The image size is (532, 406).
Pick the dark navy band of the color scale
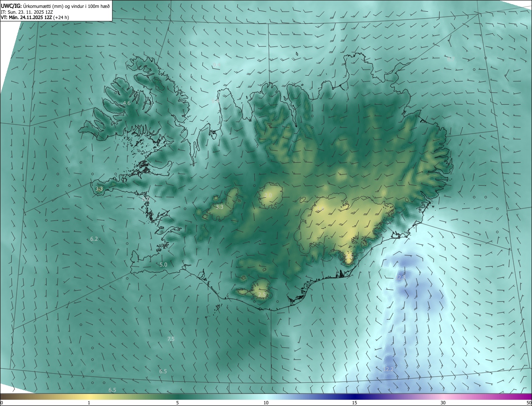[x=355, y=396]
